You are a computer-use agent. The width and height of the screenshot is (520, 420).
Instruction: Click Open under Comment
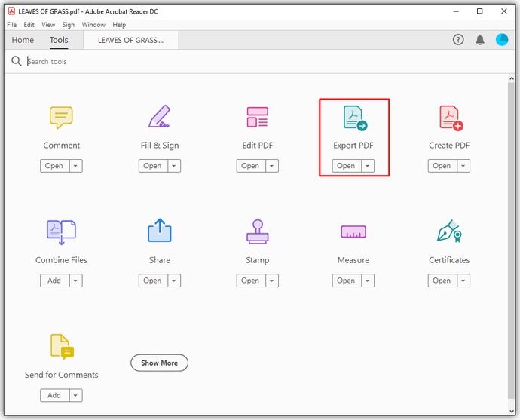pyautogui.click(x=55, y=166)
